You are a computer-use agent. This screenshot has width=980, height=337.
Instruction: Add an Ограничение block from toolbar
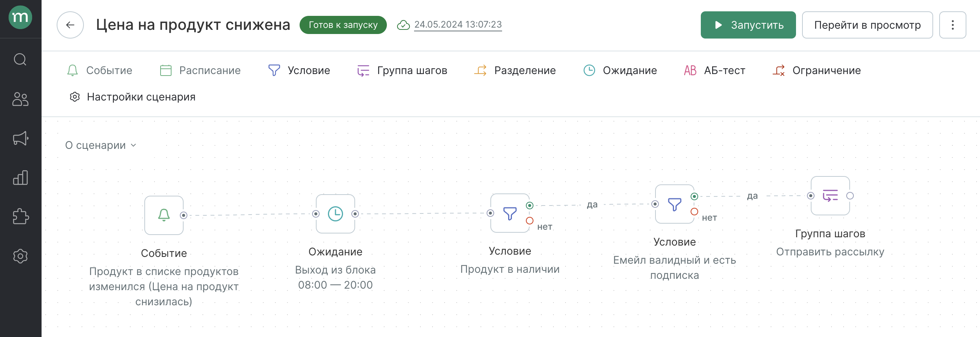pyautogui.click(x=816, y=70)
